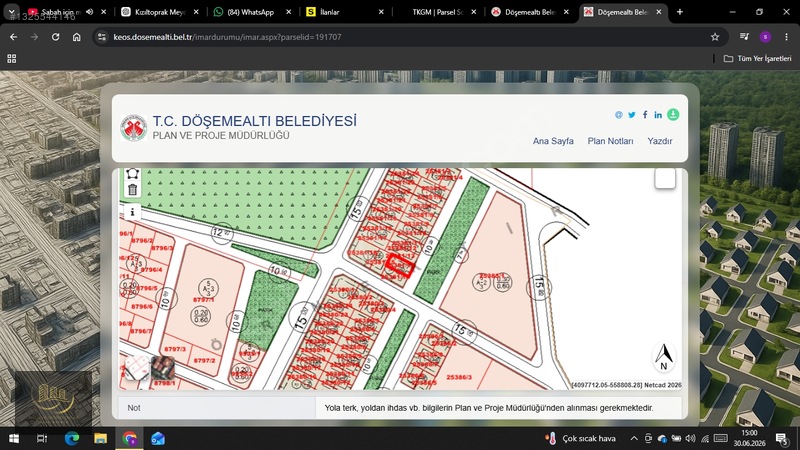This screenshot has height=450, width=800.
Task: Click the highlighted red parcel on map
Action: click(x=399, y=266)
